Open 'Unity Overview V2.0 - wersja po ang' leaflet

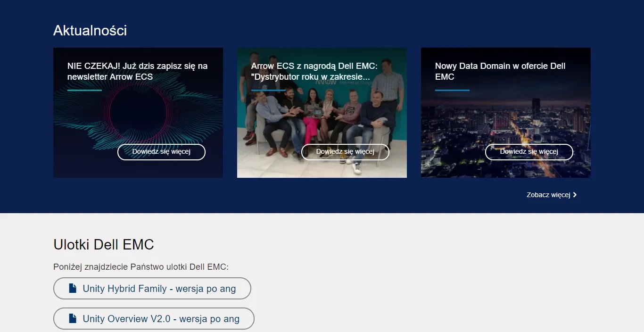point(154,318)
